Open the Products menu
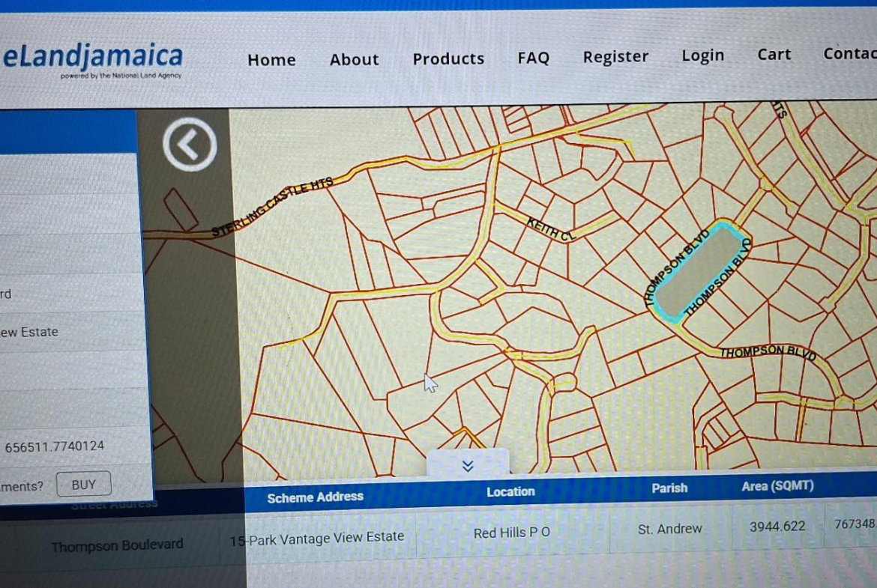Viewport: 877px width, 588px height. (448, 58)
